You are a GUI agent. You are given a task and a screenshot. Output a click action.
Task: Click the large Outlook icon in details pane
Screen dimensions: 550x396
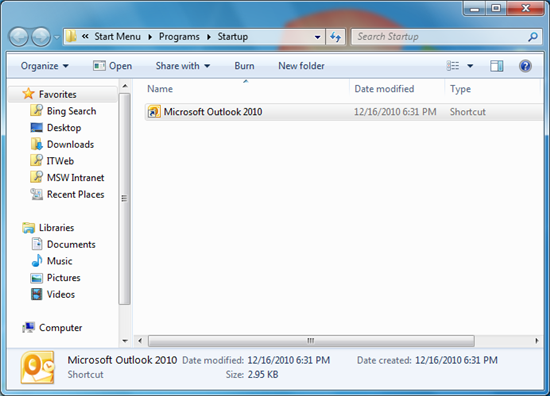(38, 368)
